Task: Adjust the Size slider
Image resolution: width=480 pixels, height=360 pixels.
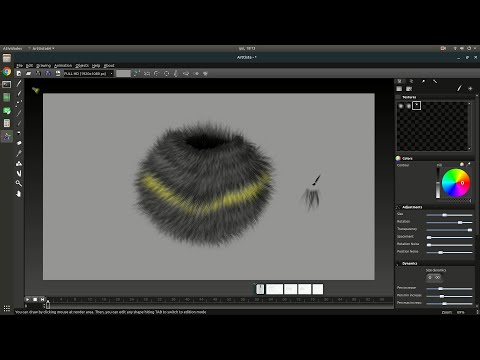Action: click(x=449, y=215)
